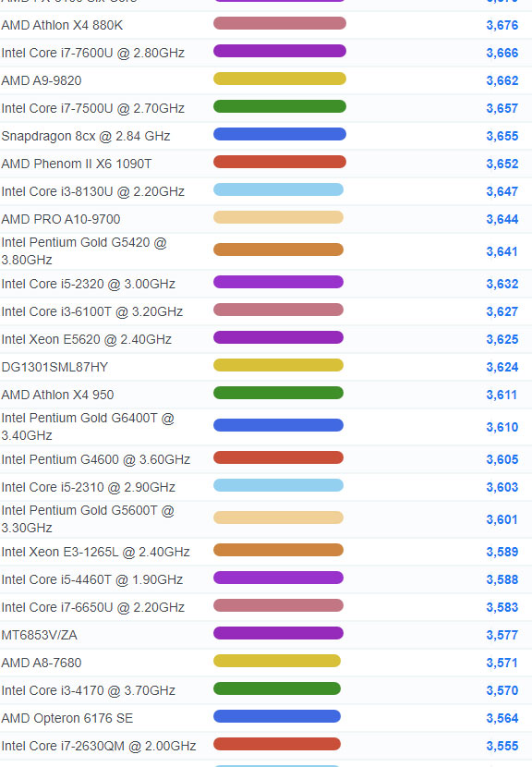Select Intel Pentium G4600 @ 3.60GHz

coord(96,460)
